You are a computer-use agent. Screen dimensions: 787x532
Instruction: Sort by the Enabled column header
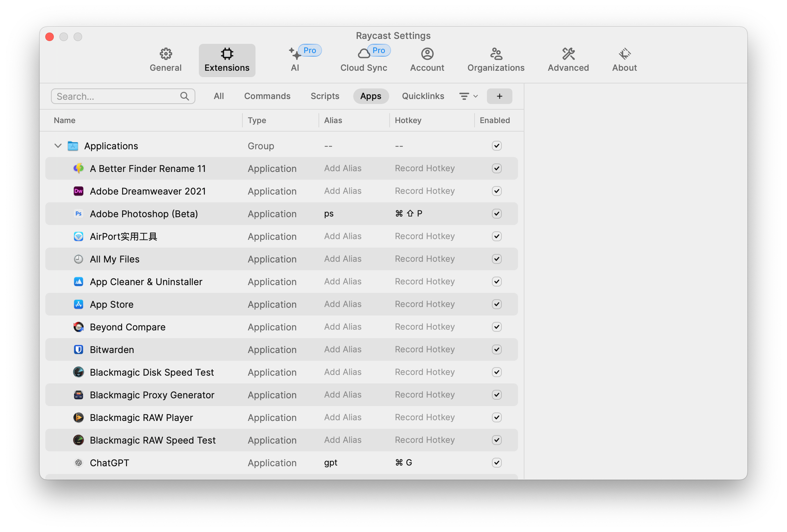pos(495,120)
